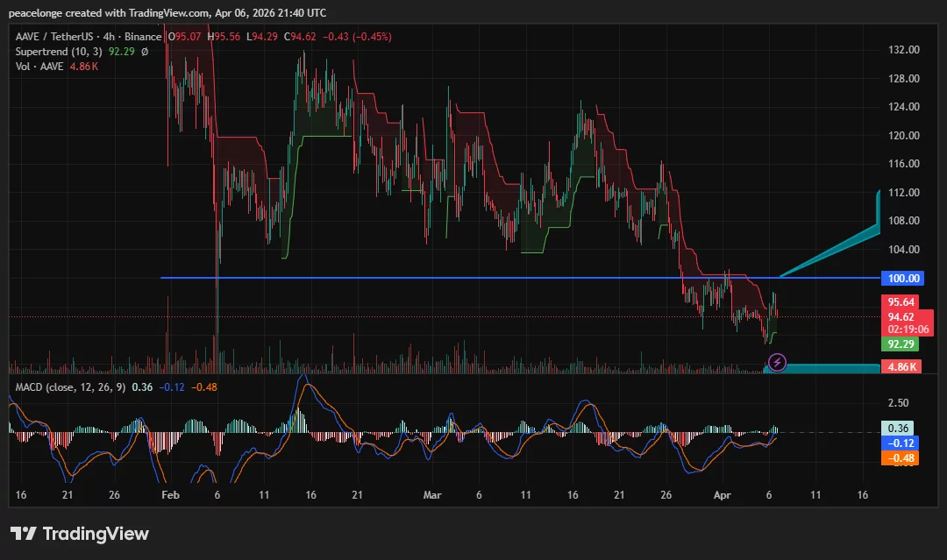Click the Apr label on the time axis
Viewport: 947px width, 560px height.
(722, 495)
